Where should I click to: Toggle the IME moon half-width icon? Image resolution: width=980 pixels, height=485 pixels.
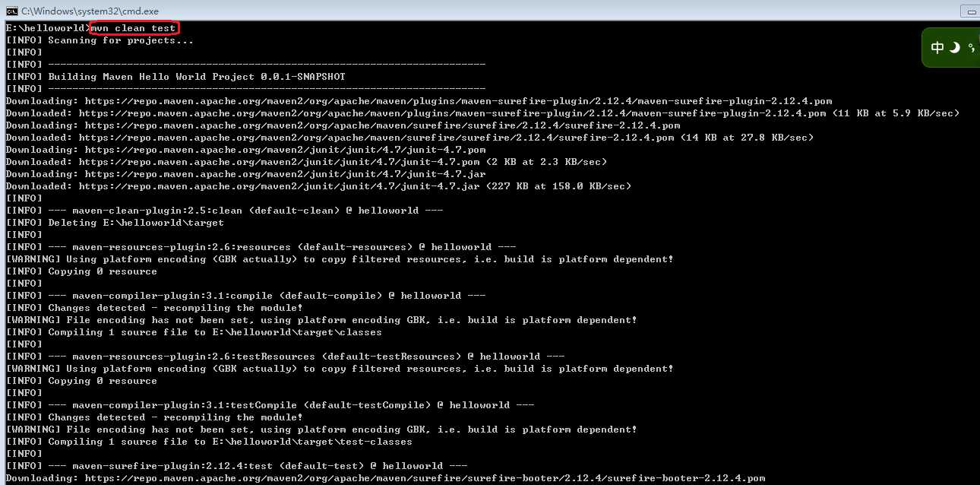pos(954,47)
